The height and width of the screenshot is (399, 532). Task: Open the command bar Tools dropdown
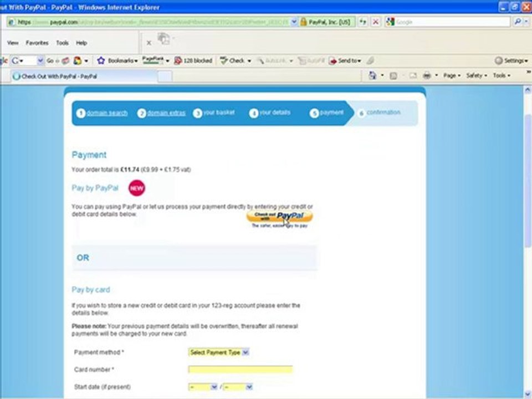coord(502,76)
